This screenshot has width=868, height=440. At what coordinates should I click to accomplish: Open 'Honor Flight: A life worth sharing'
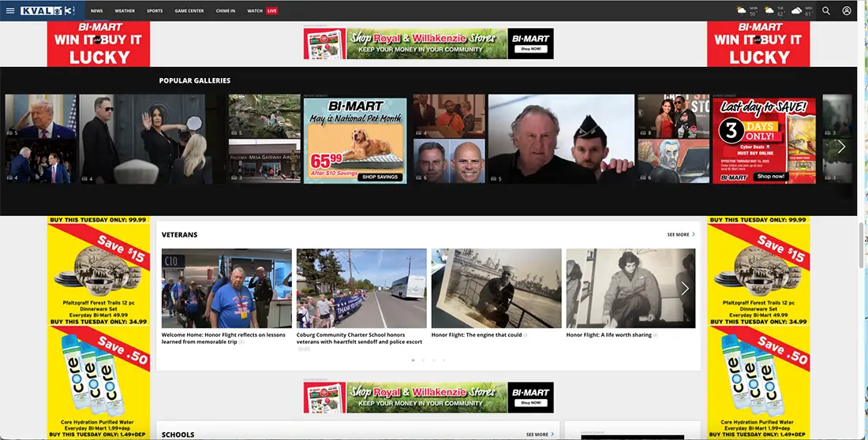click(x=608, y=335)
